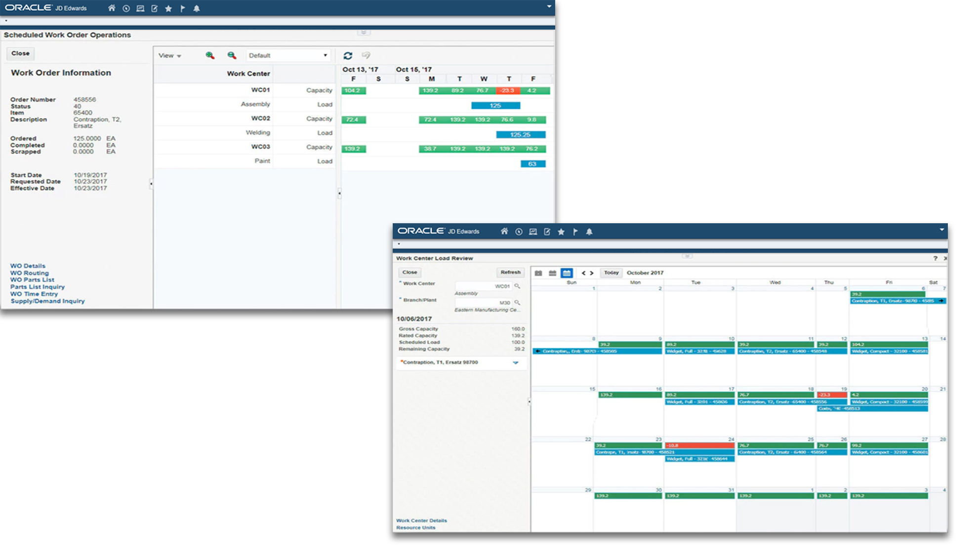Open the Notifications bell icon

point(197,8)
